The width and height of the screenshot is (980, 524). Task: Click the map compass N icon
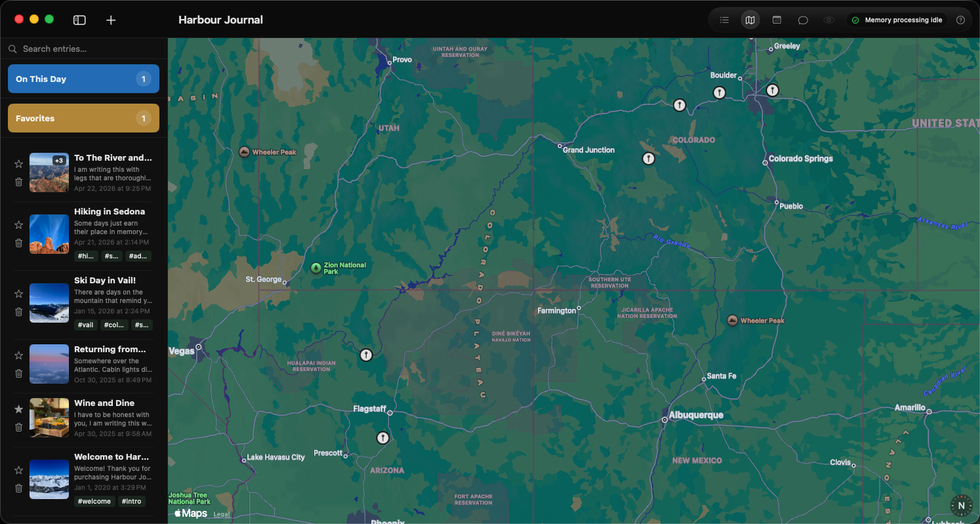961,506
